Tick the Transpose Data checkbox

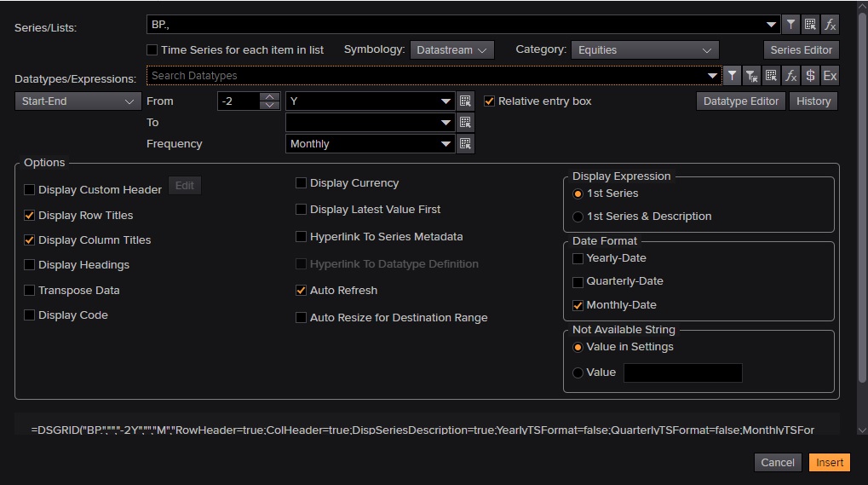pos(30,291)
